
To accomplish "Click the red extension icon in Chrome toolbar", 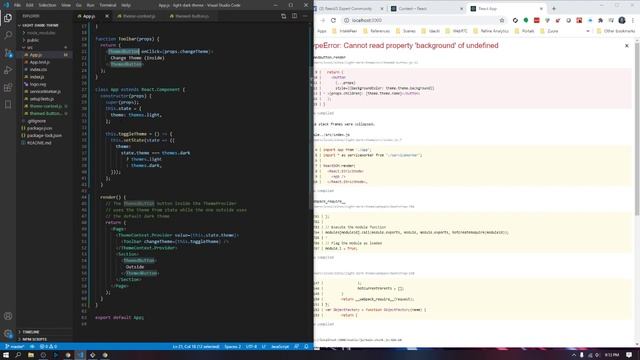I will [x=537, y=20].
